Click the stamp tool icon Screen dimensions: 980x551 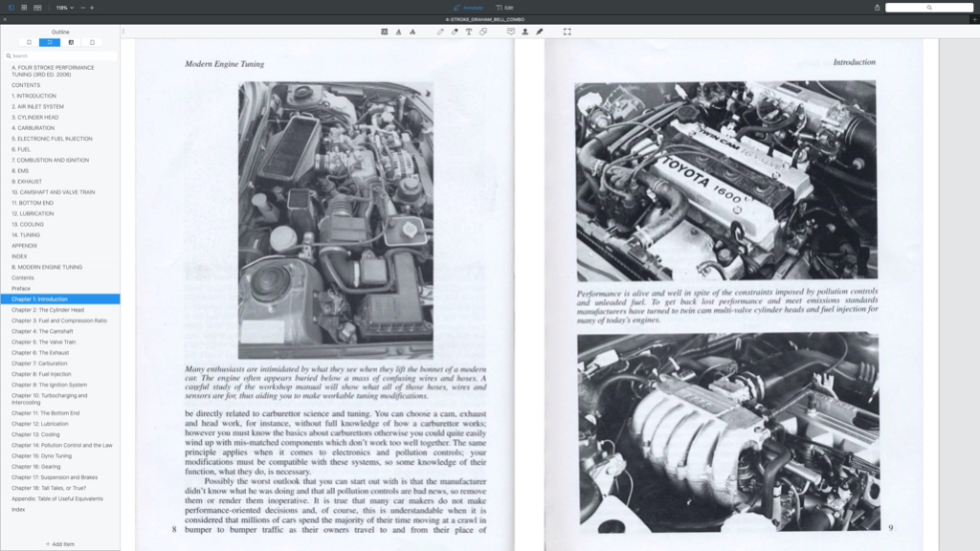(x=524, y=32)
